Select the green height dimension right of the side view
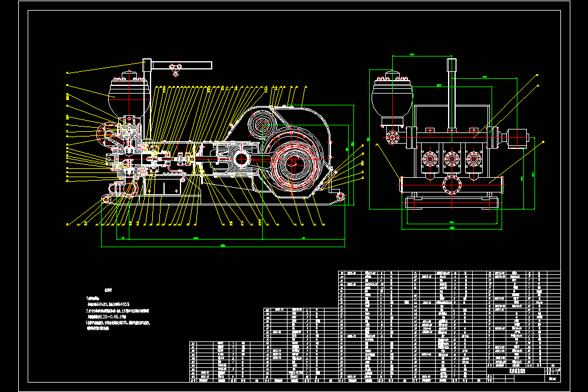Screen dimensions: 588x392 (353, 155)
